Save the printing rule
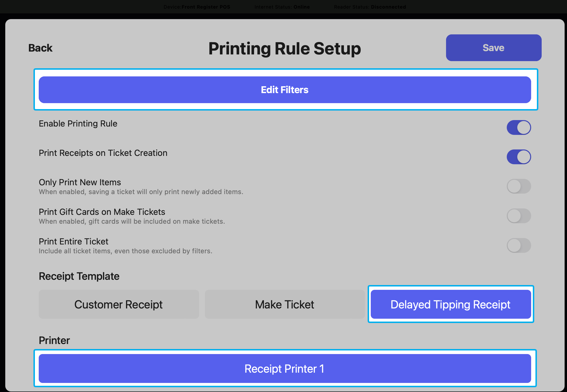Viewport: 567px width, 392px height. (x=493, y=48)
